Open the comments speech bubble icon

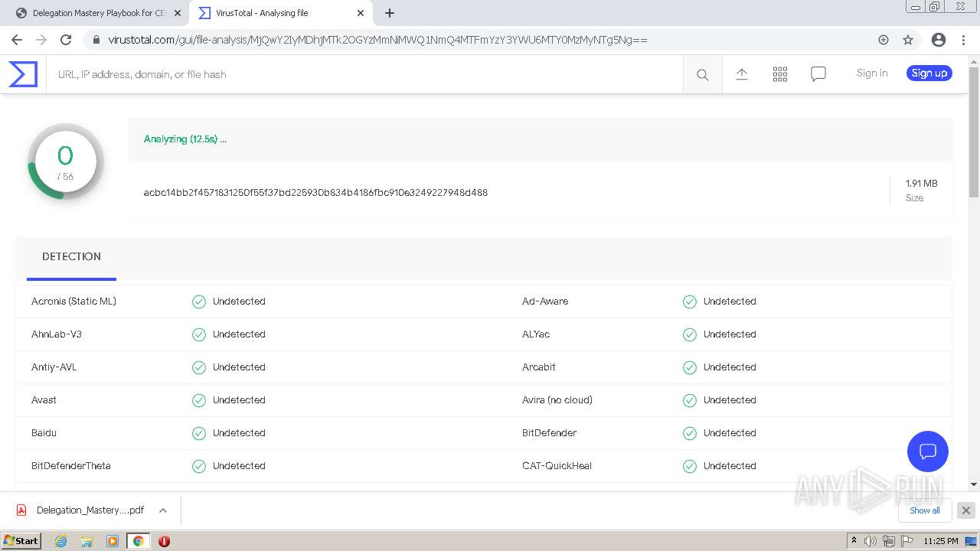[818, 74]
